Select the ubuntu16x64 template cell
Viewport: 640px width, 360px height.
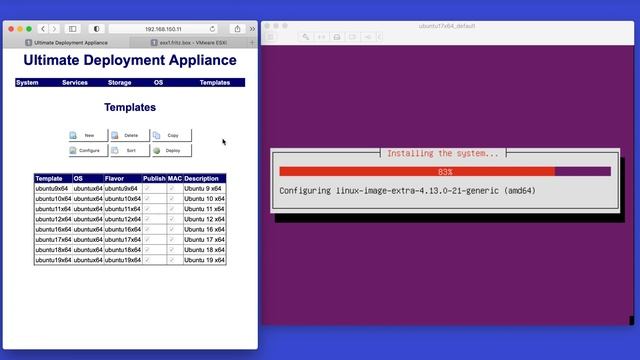click(x=53, y=229)
